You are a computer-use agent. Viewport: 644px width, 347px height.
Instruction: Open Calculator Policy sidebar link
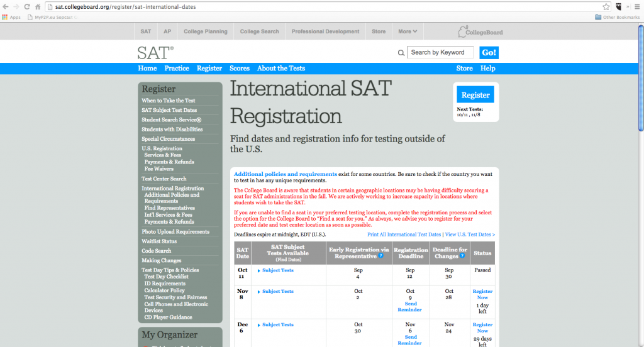pos(165,290)
